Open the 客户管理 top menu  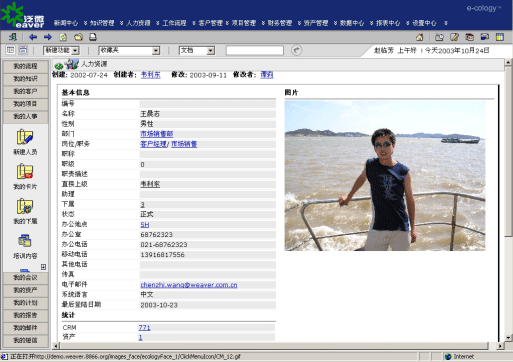coord(210,23)
